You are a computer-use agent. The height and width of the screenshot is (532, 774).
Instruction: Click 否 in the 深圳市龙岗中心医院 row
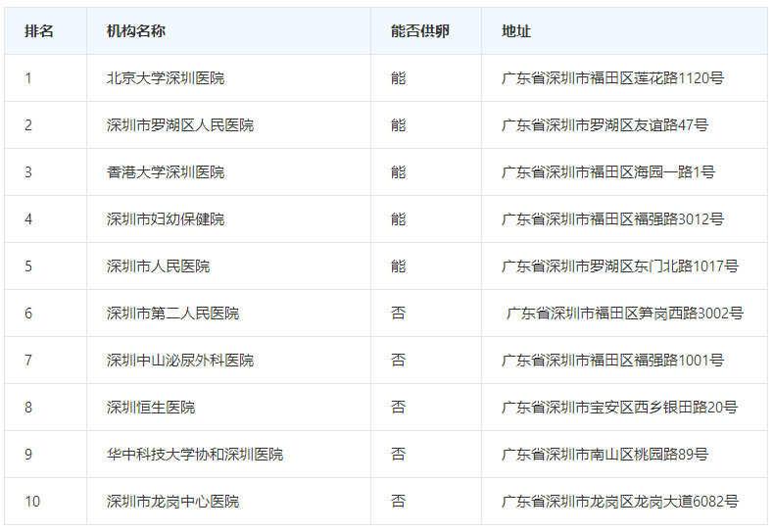click(x=398, y=502)
